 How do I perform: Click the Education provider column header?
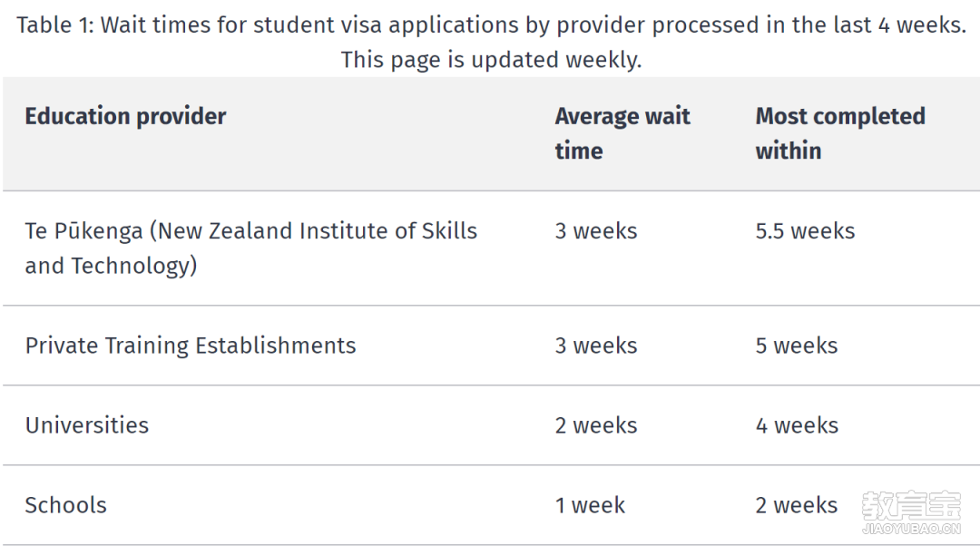(x=125, y=116)
